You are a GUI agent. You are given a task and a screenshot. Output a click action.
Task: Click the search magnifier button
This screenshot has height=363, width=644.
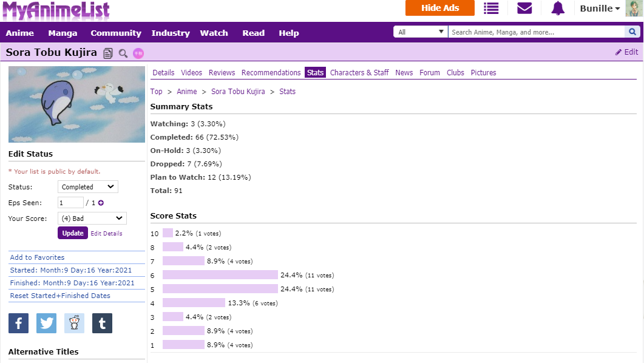click(x=632, y=32)
